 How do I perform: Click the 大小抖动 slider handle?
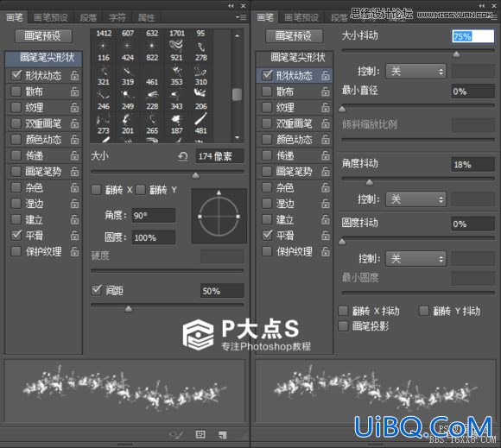coord(456,54)
